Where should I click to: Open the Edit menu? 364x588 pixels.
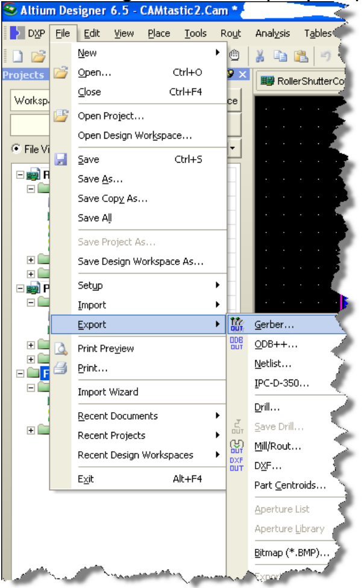pyautogui.click(x=92, y=34)
